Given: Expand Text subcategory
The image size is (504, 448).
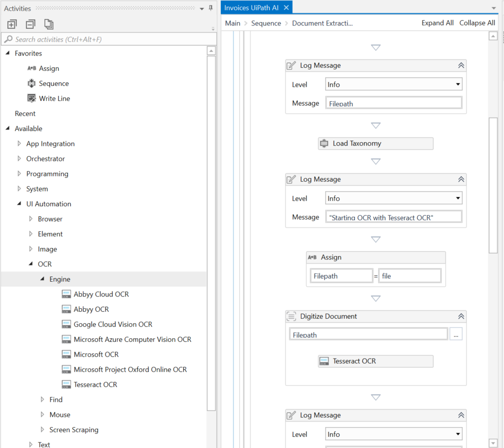Looking at the screenshot, I should click(x=31, y=444).
